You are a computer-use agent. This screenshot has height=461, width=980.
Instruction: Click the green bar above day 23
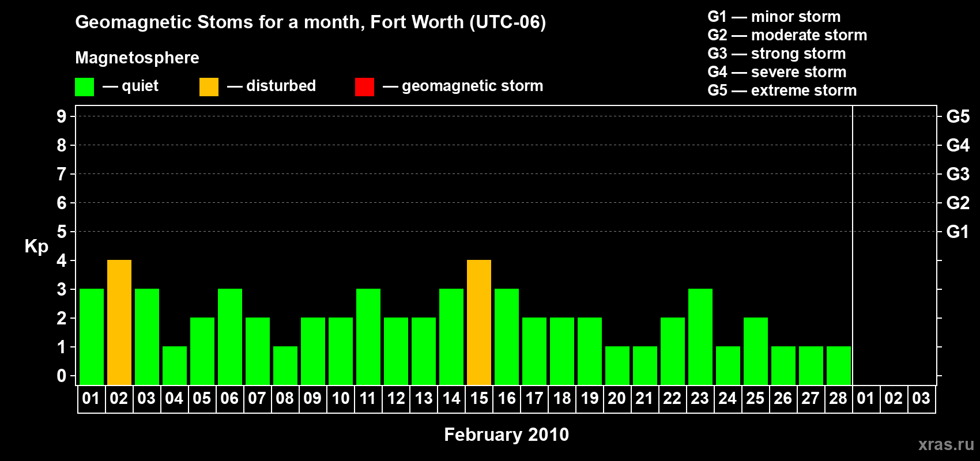[700, 337]
